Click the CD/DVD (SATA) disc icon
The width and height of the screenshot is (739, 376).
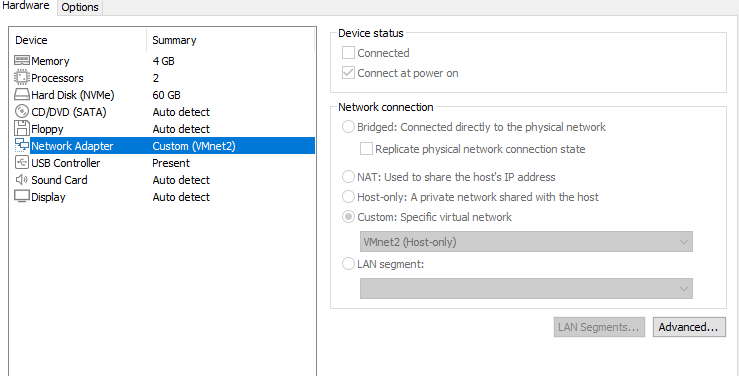(x=22, y=112)
